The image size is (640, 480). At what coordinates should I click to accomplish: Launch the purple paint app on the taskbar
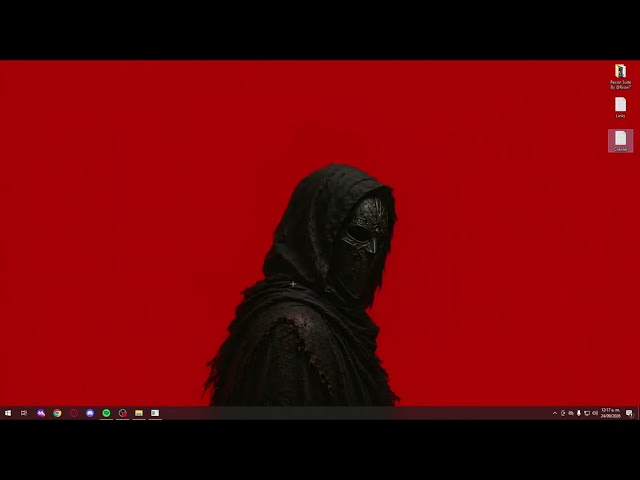click(x=41, y=413)
